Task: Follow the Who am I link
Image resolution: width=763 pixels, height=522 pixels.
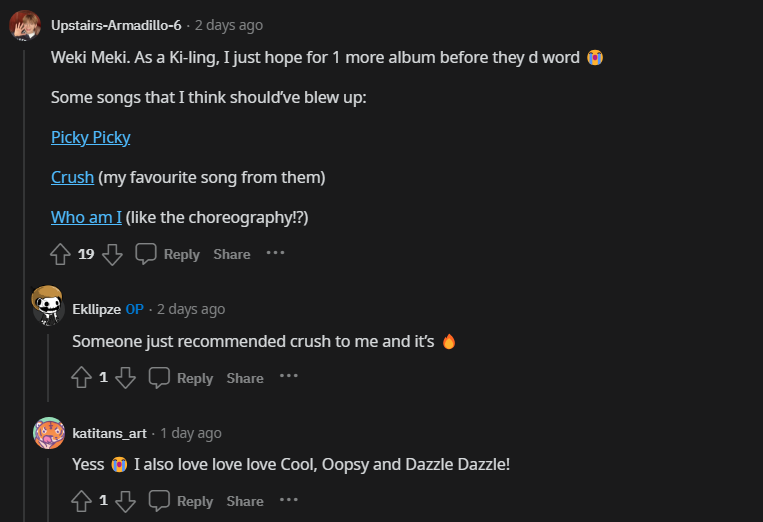Action: 86,217
